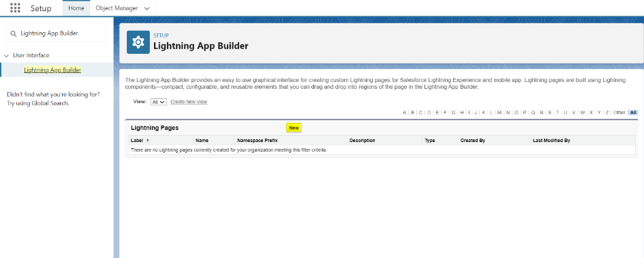Screen dimensions: 644x258
Task: Filter list by letter Q
Action: pos(533,113)
